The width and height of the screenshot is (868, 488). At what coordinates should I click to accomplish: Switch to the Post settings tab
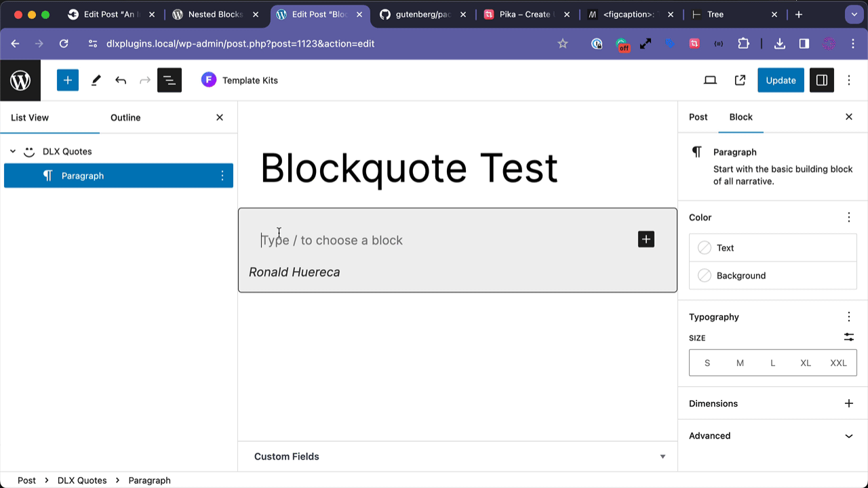698,117
